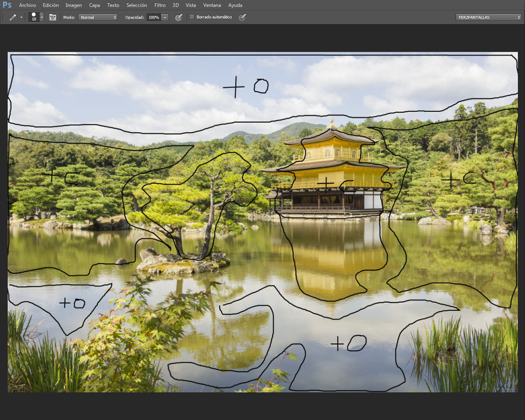This screenshot has height=420, width=525.
Task: Open the Opacidad slider dropdown arrow
Action: [165, 17]
